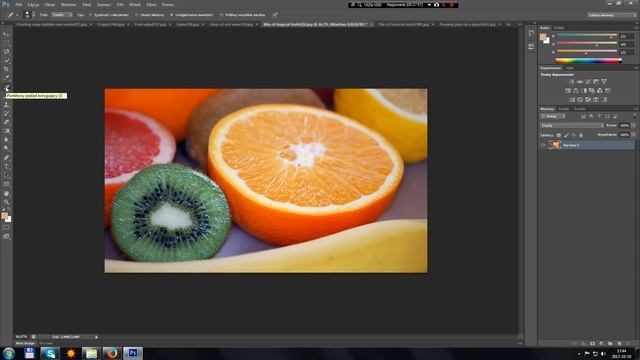The width and height of the screenshot is (640, 360).
Task: Open the 'Rodzaj' layer filter dropdown
Action: tap(553, 116)
